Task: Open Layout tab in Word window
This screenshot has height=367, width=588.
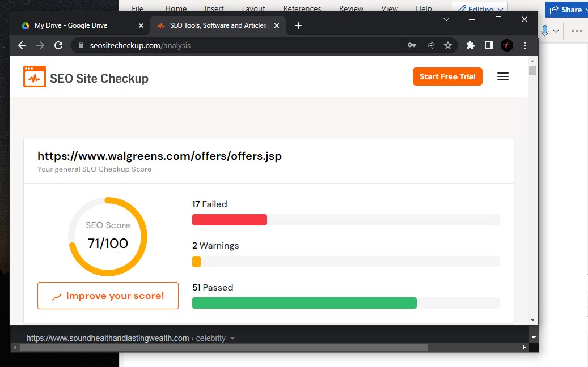Action: click(253, 8)
